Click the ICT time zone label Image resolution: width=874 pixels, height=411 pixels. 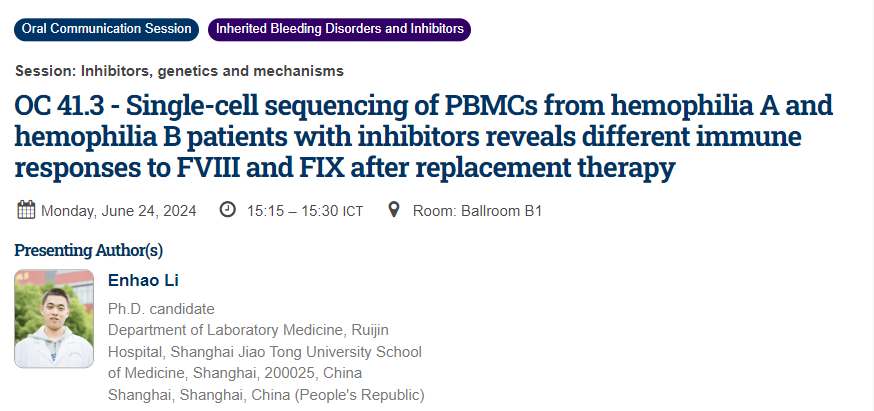pos(351,211)
